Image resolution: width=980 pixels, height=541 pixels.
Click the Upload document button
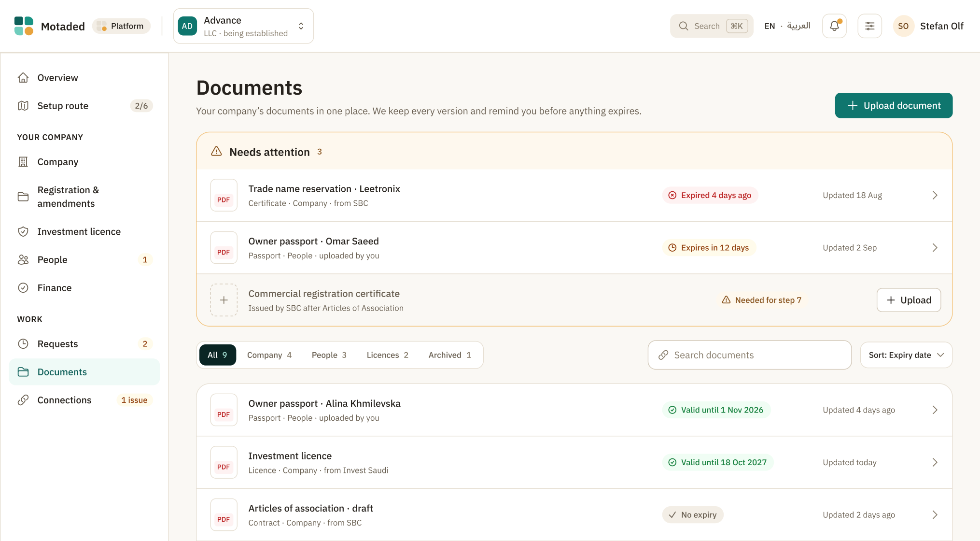pos(894,105)
